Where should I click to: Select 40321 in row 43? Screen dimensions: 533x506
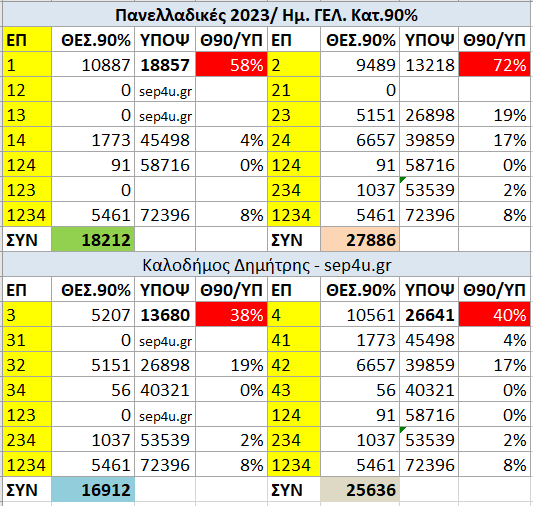click(429, 390)
